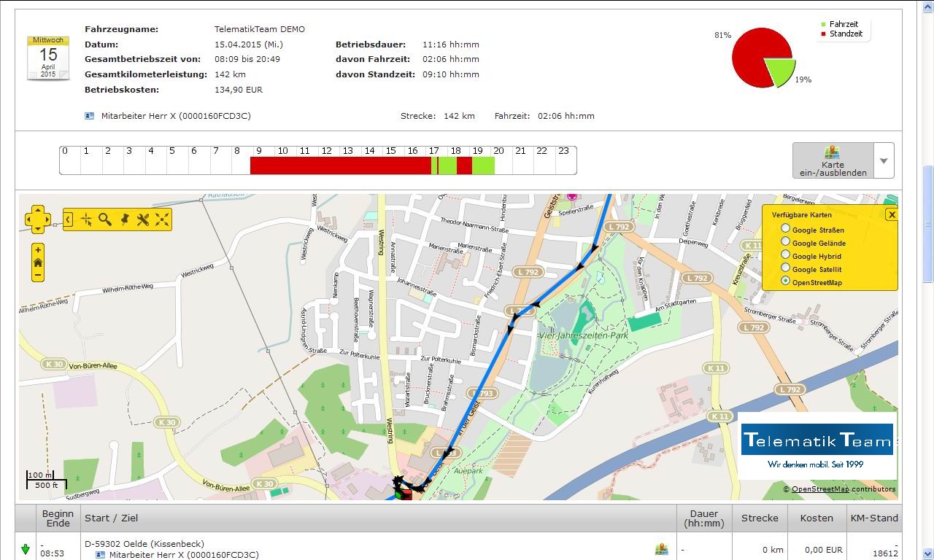Collapse the yellow map toolbar
Image resolution: width=934 pixels, height=560 pixels.
coord(68,219)
